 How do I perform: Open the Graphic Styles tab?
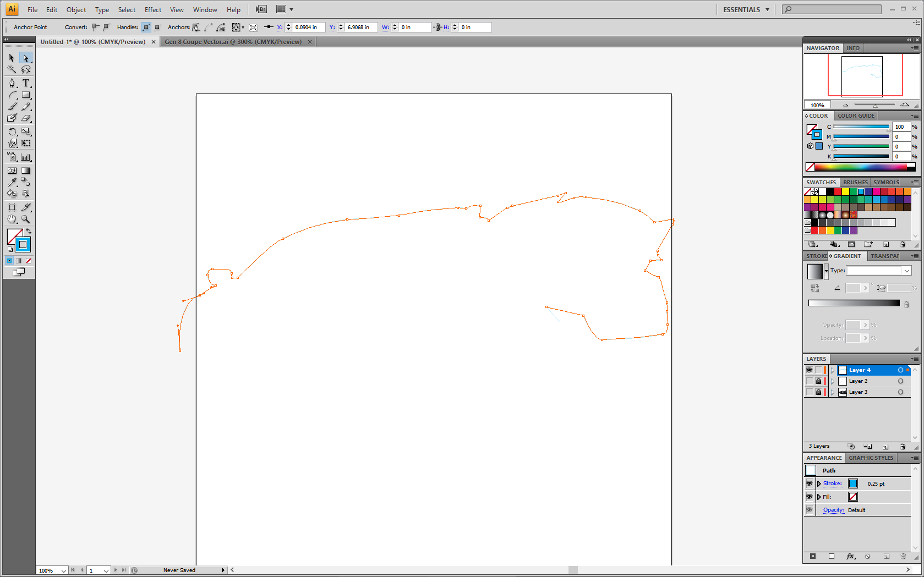click(x=871, y=458)
